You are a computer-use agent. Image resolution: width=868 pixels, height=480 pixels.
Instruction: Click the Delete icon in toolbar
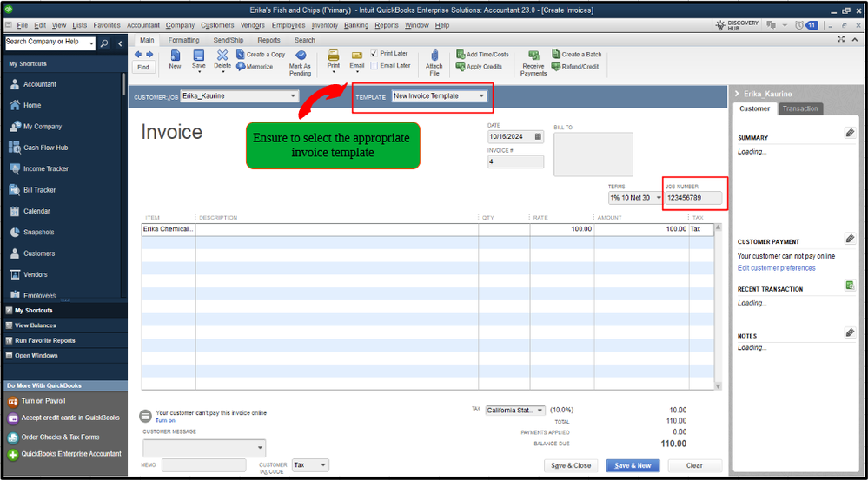pos(222,56)
